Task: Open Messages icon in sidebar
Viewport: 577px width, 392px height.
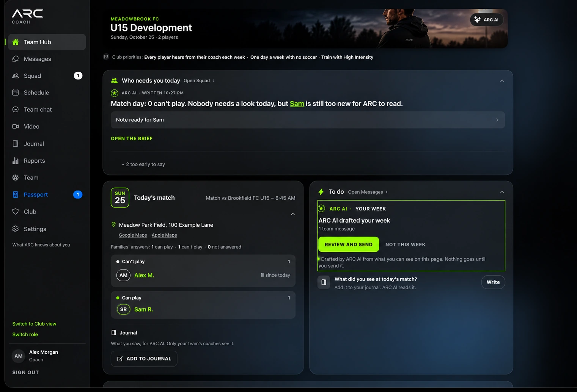Action: pyautogui.click(x=16, y=59)
